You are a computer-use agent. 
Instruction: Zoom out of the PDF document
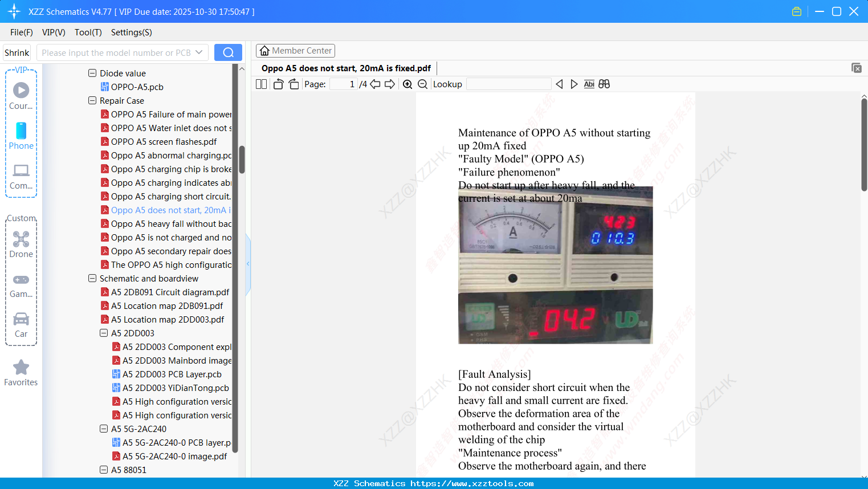422,84
